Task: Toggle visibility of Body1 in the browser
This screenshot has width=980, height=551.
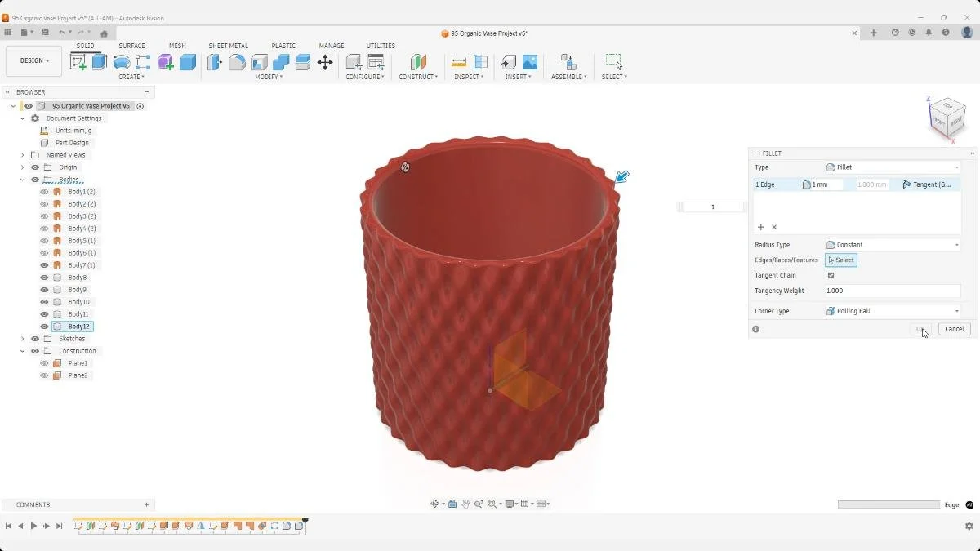Action: [x=44, y=191]
